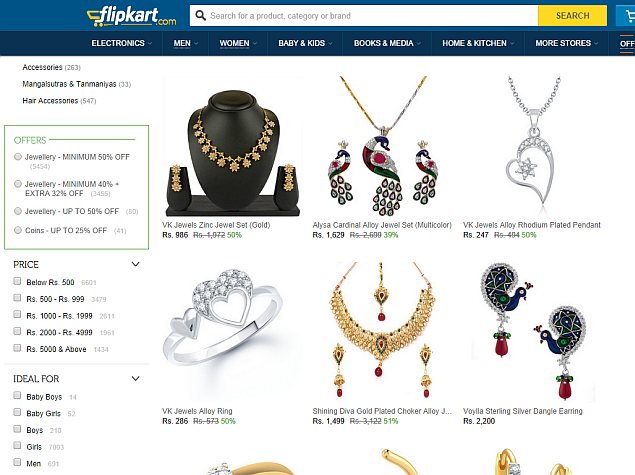Check the Below Rs. 500 price filter
This screenshot has height=475, width=635.
(x=17, y=281)
